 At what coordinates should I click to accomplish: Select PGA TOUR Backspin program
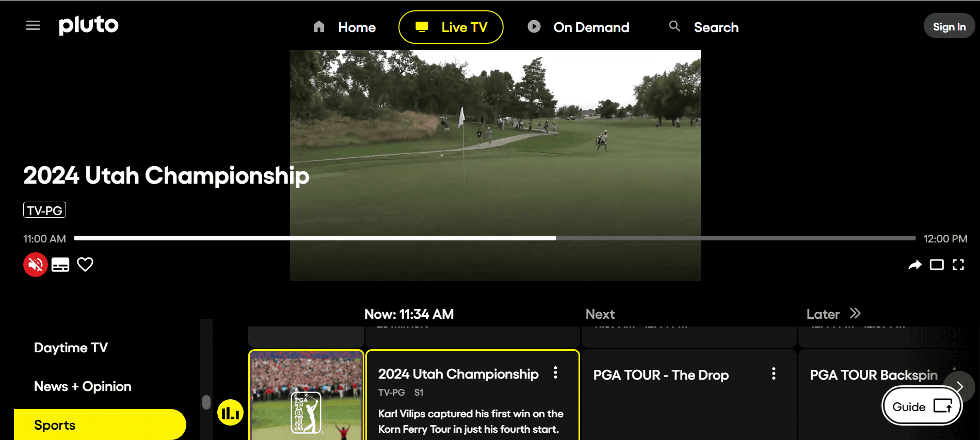[874, 375]
